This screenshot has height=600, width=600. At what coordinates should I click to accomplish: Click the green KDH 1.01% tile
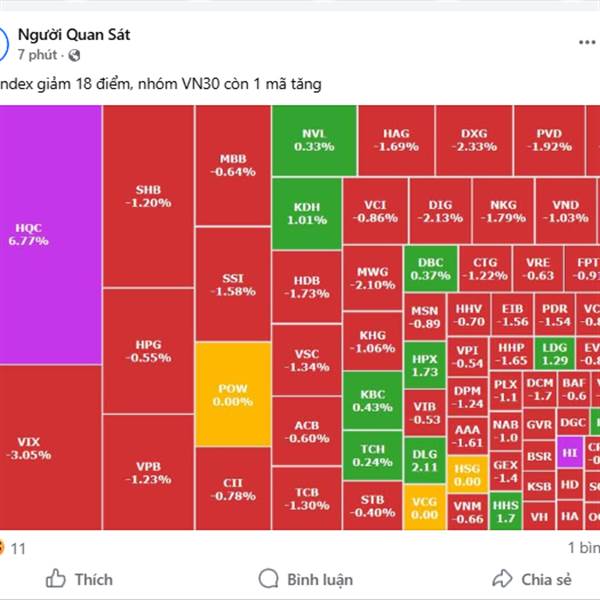coord(306,213)
